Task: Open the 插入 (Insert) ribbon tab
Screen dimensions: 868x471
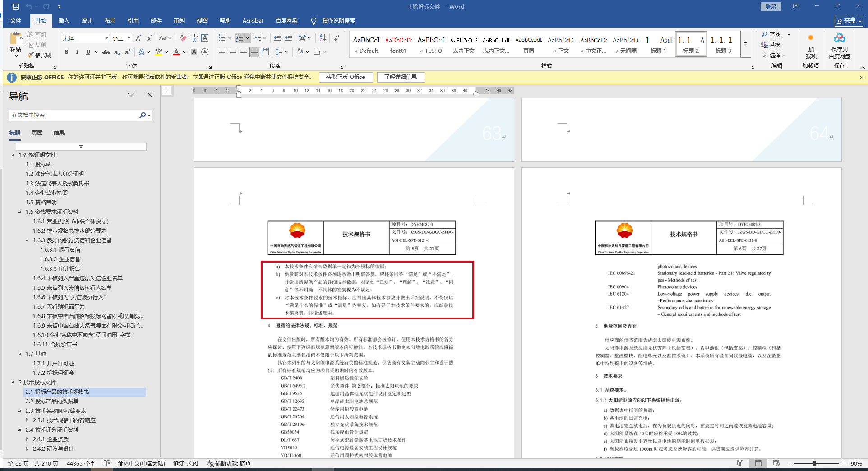Action: point(64,21)
